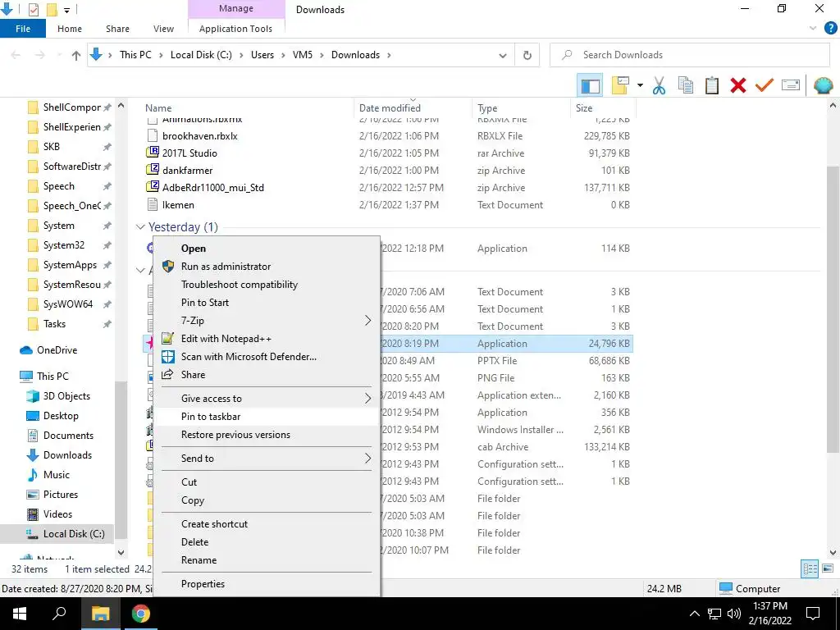Click the Up arrow navigation button
This screenshot has height=630, width=840.
click(x=76, y=55)
